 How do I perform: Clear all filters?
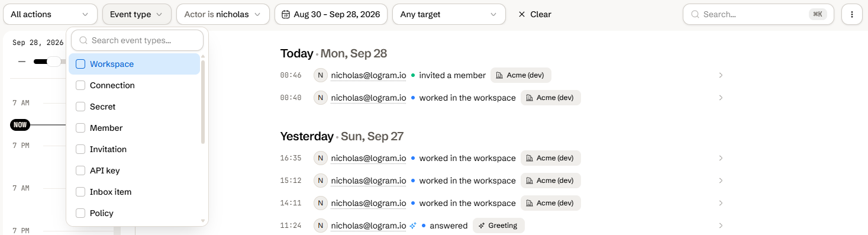[535, 14]
